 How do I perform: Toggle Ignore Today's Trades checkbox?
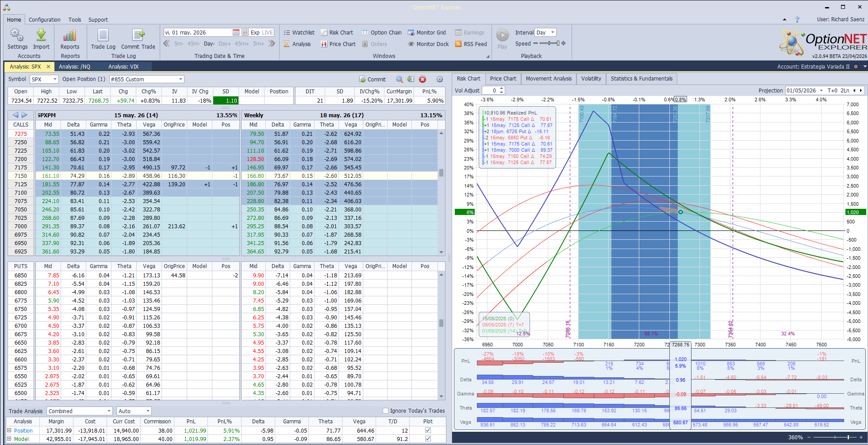pyautogui.click(x=385, y=410)
